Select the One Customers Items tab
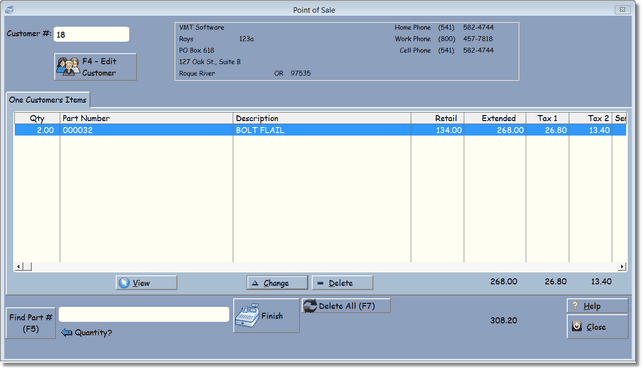The height and width of the screenshot is (369, 642). [47, 100]
